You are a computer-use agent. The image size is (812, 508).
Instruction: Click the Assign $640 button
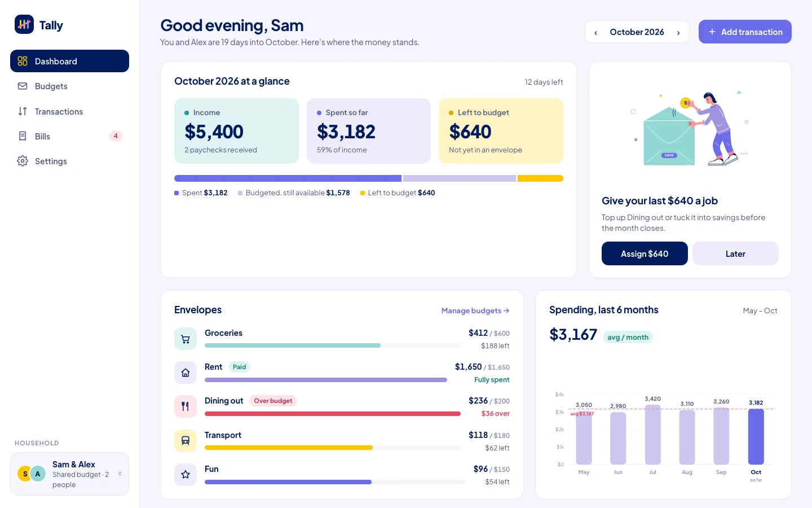pyautogui.click(x=645, y=253)
